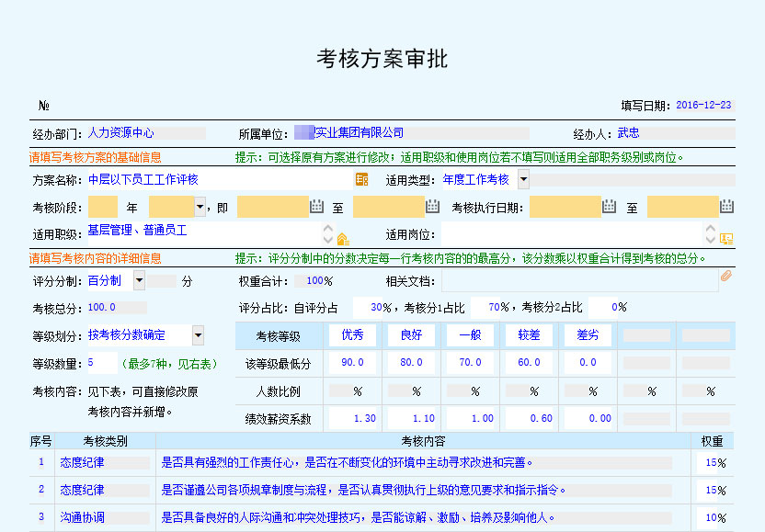The width and height of the screenshot is (765, 532).
Task: Click the 考核分2占比 field 0
Action: 603,308
